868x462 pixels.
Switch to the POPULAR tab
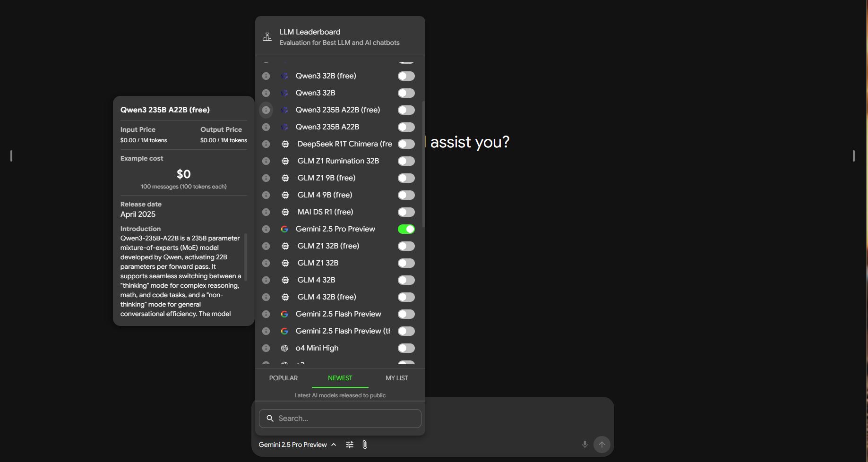point(283,378)
